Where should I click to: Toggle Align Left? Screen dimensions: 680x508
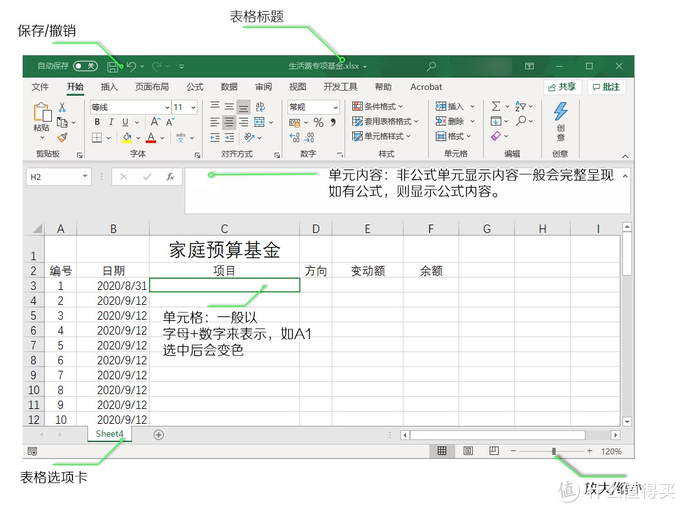215,122
